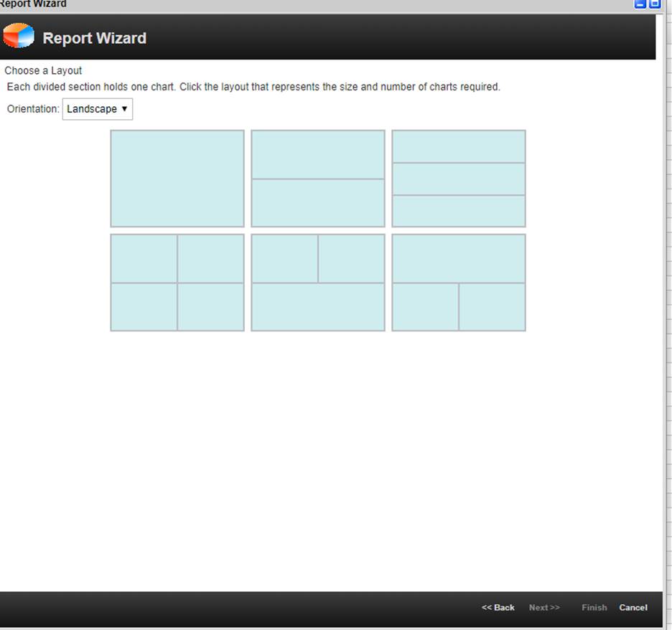672x630 pixels.
Task: Select the single full-page chart layout
Action: (177, 179)
